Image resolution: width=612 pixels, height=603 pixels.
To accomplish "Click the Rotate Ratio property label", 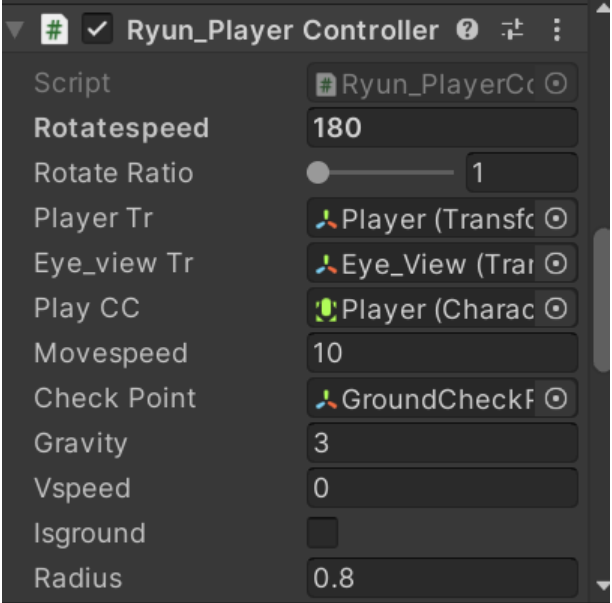I will click(114, 173).
